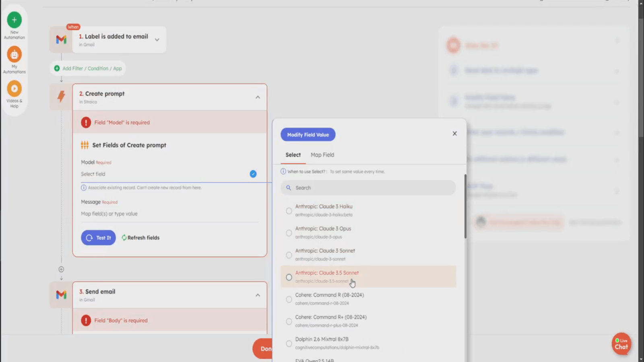This screenshot has width=644, height=362.
Task: Open the Live Chat bubble
Action: coord(621,344)
